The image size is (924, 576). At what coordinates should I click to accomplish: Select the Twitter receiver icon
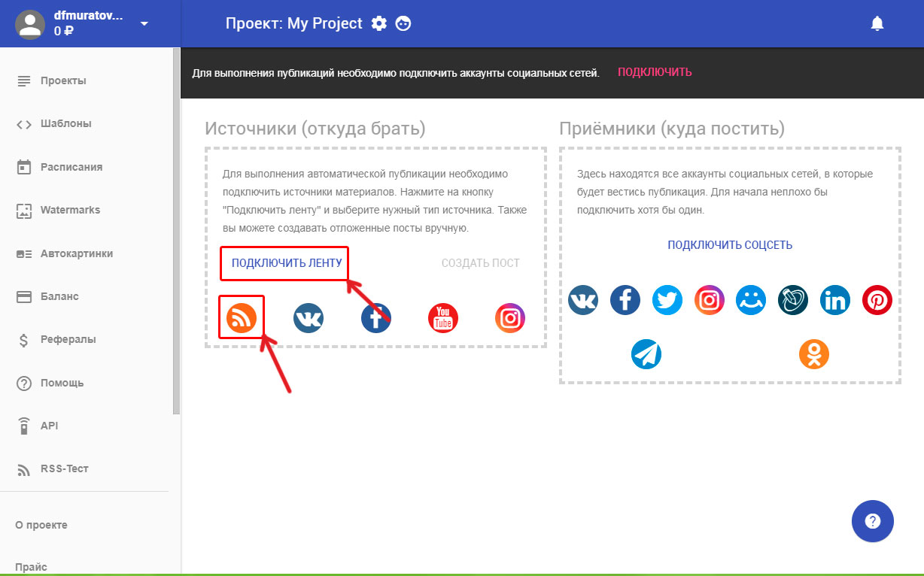coord(667,300)
